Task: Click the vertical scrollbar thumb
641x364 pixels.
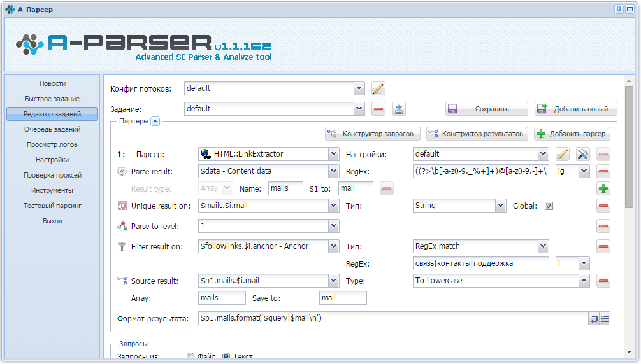Action: tap(629, 147)
